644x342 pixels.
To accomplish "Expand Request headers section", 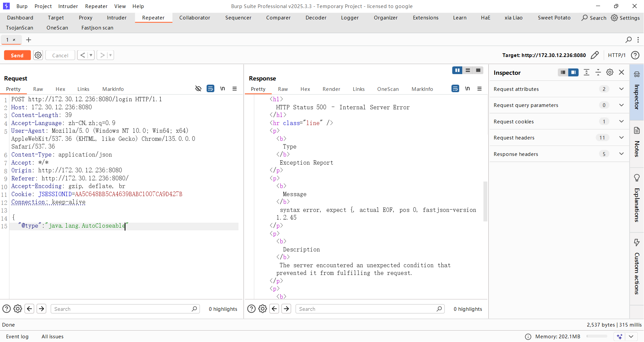I will (x=622, y=137).
